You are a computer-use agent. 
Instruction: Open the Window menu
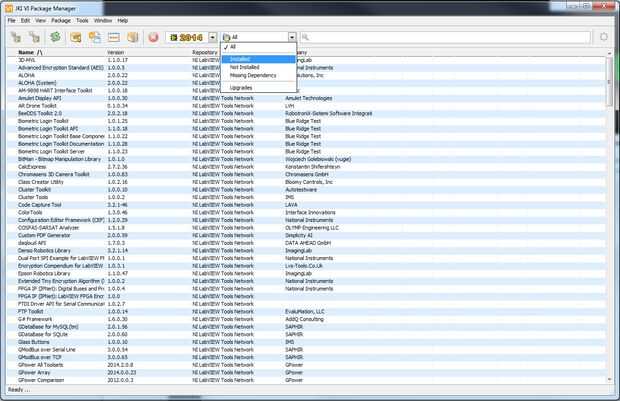(x=103, y=21)
